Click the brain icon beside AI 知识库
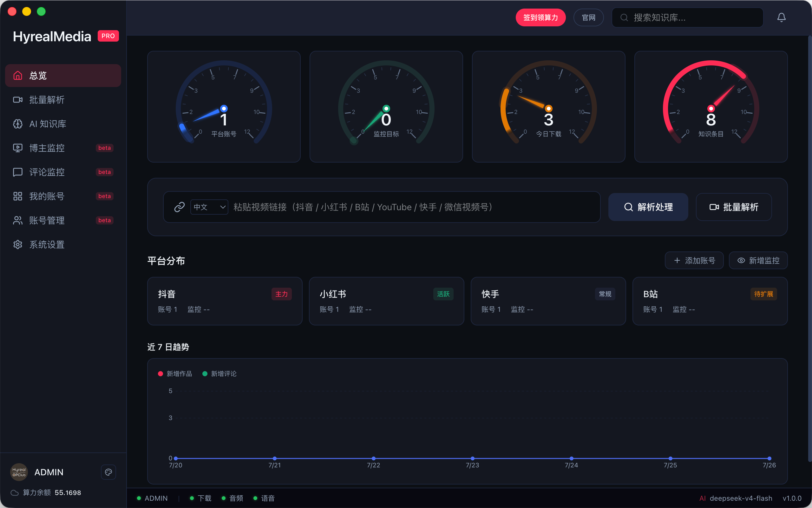 (x=18, y=124)
